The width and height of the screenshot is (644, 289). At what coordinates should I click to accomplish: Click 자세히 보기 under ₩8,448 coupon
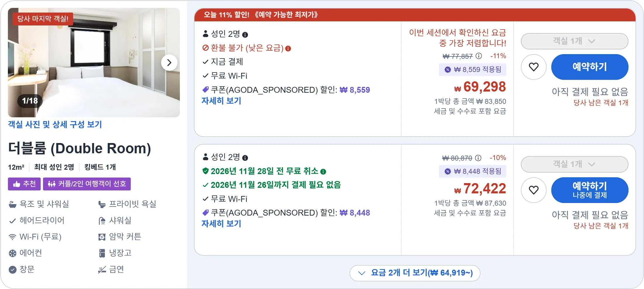pyautogui.click(x=221, y=224)
